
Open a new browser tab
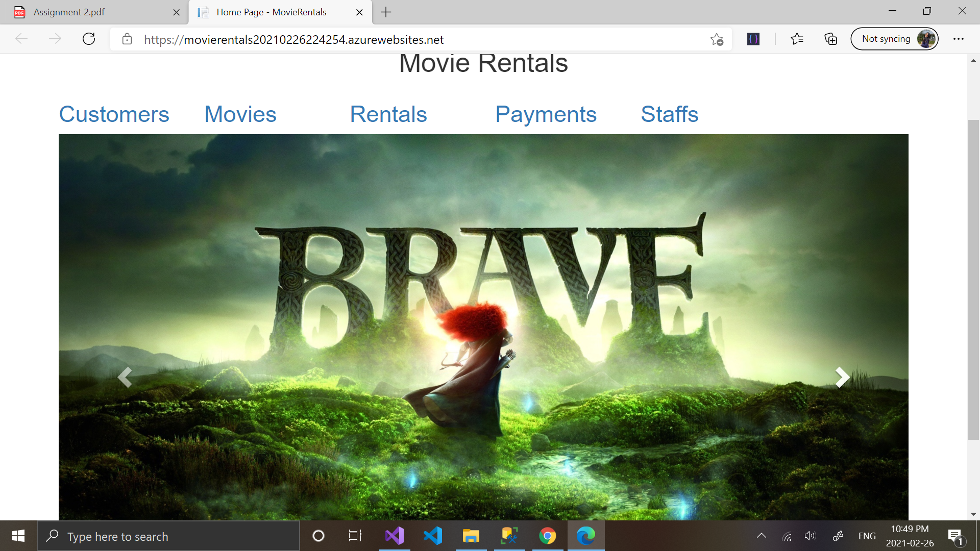pos(386,12)
